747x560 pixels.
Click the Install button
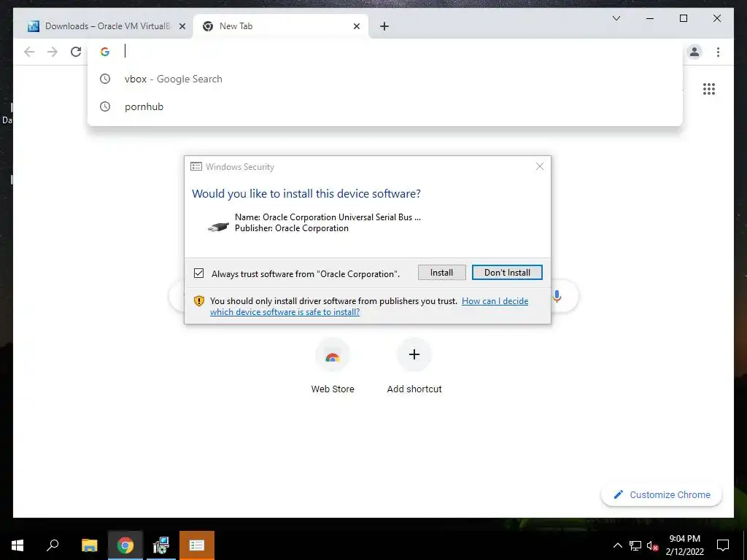[x=441, y=273]
